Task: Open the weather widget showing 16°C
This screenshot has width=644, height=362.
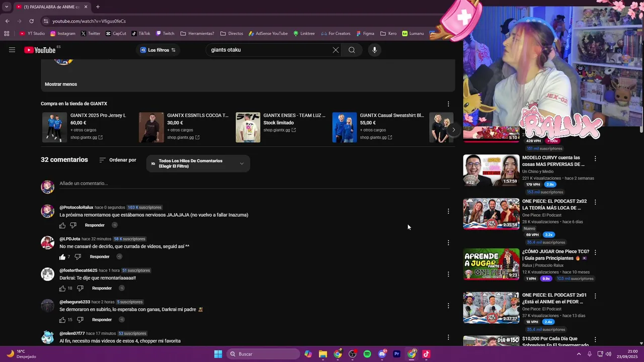Action: pos(21,354)
